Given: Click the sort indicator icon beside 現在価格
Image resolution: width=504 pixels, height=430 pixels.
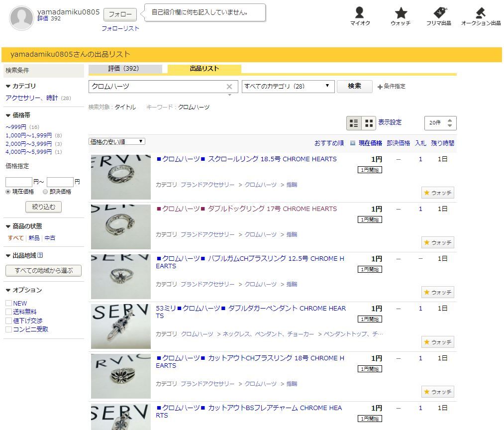Looking at the screenshot, I should pos(353,143).
